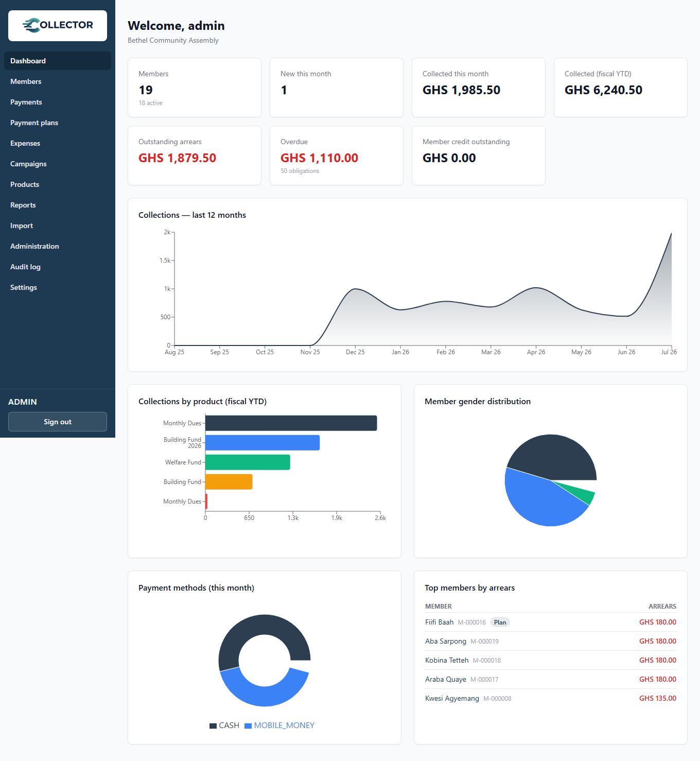Click the Members count card
Image resolution: width=700 pixels, height=761 pixels.
[195, 88]
